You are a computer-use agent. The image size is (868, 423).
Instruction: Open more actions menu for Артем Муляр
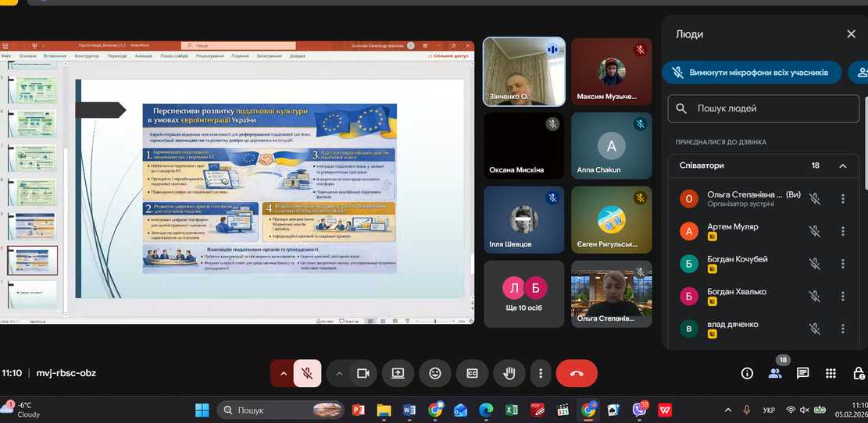[842, 231]
